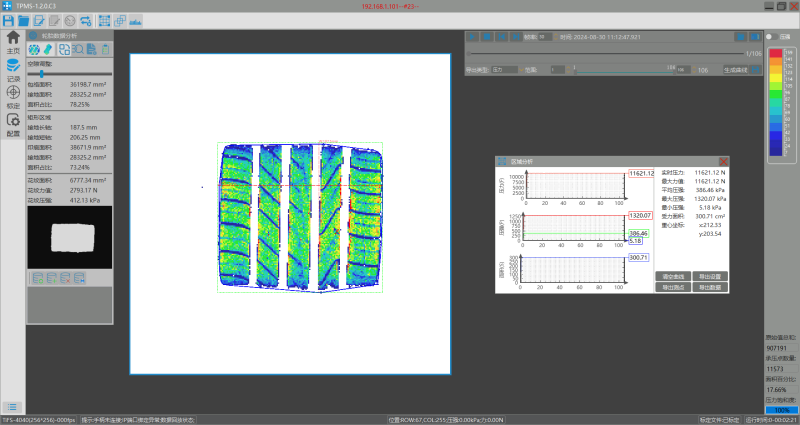The image size is (800, 425).
Task: Click the blue export range slider track
Action: [624, 71]
